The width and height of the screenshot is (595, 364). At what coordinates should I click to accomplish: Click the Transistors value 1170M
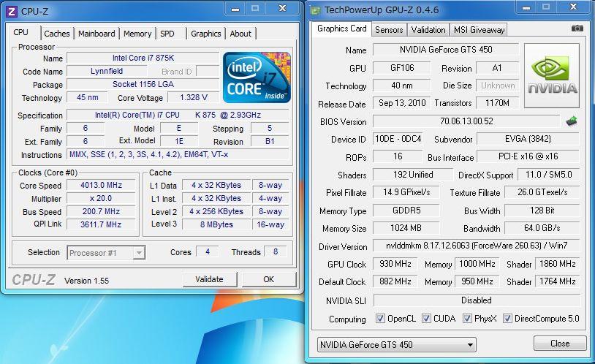click(x=498, y=103)
